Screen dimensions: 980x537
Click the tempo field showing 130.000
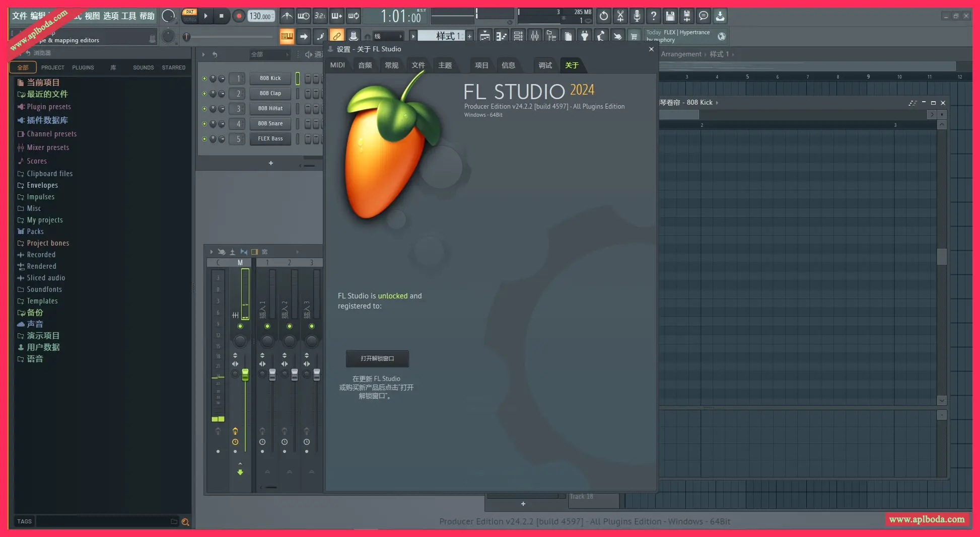[260, 16]
